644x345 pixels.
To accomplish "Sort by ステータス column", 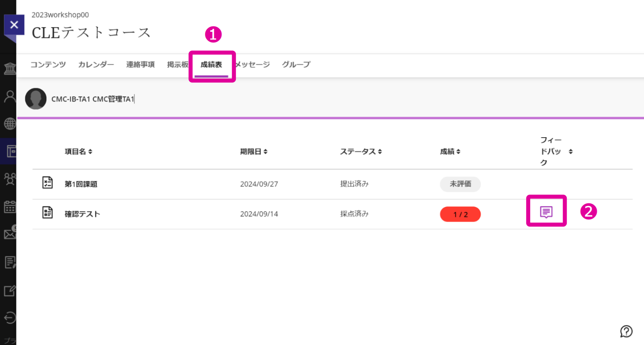I will (x=361, y=151).
